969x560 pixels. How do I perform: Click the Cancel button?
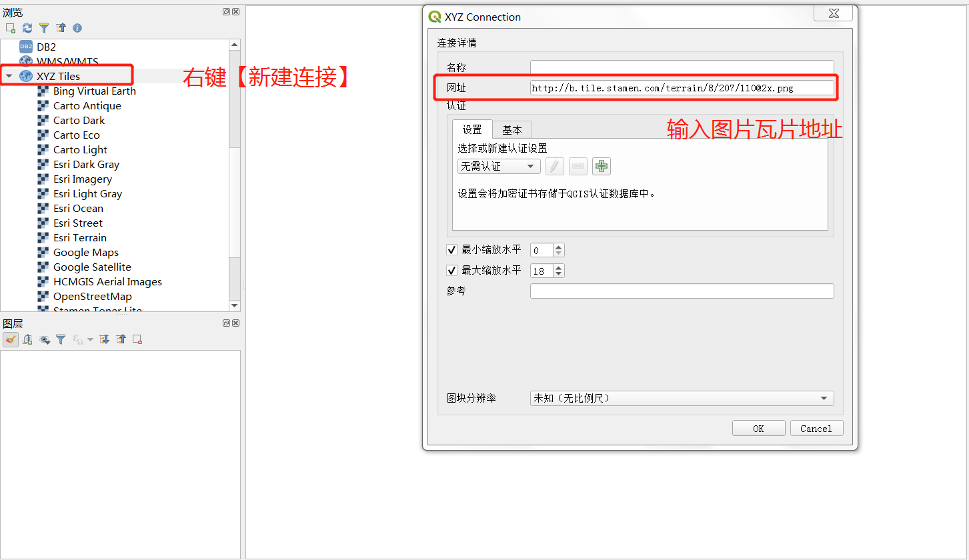pyautogui.click(x=816, y=429)
